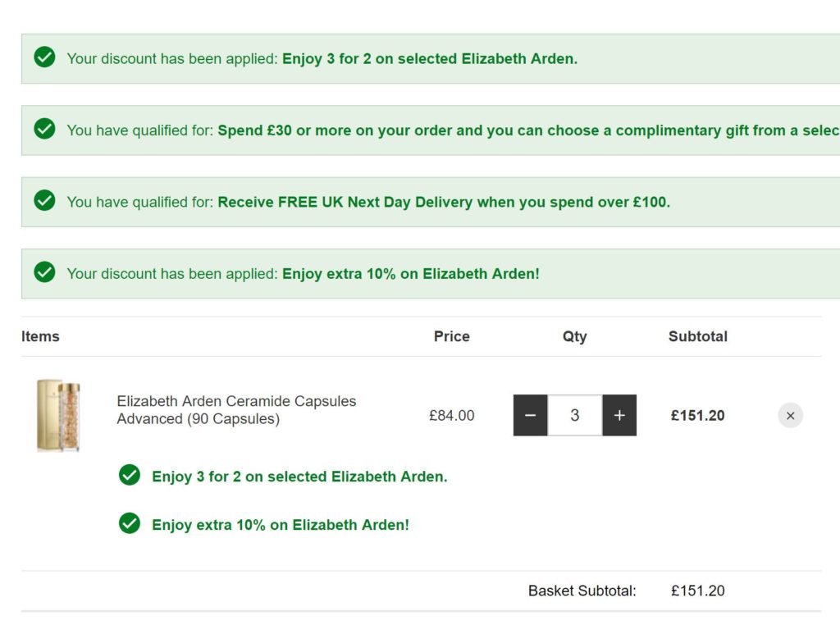The image size is (840, 625).
Task: Click the checkmark beside item's 3 for 2 offer
Action: point(130,476)
